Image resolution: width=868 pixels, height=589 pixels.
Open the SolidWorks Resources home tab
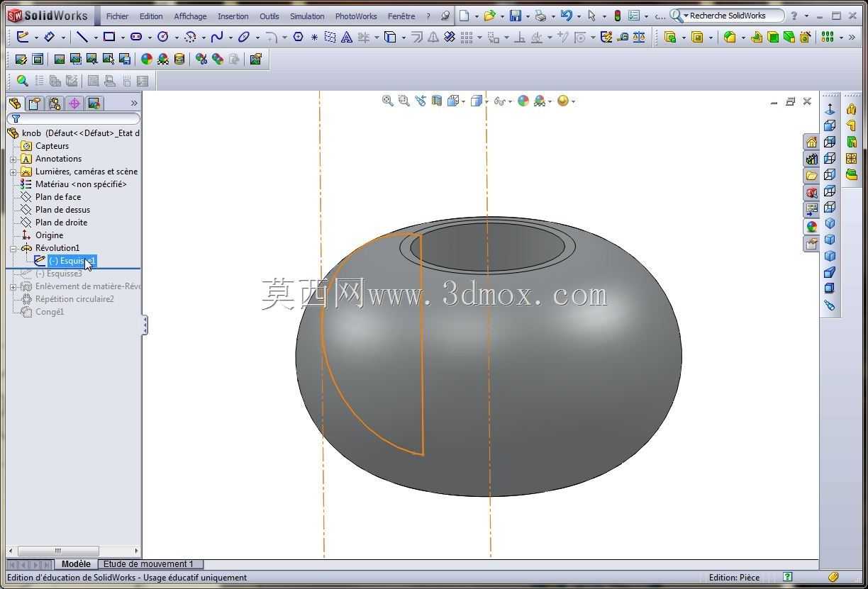[811, 142]
